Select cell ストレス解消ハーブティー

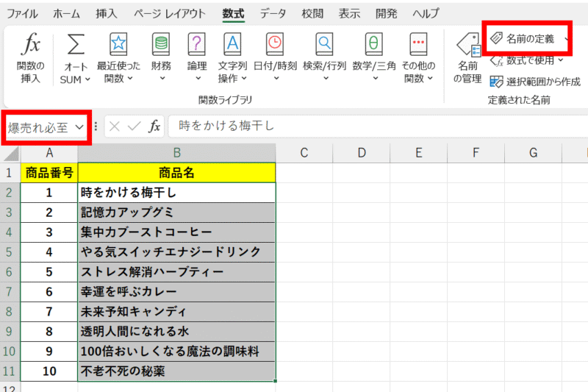coord(176,272)
